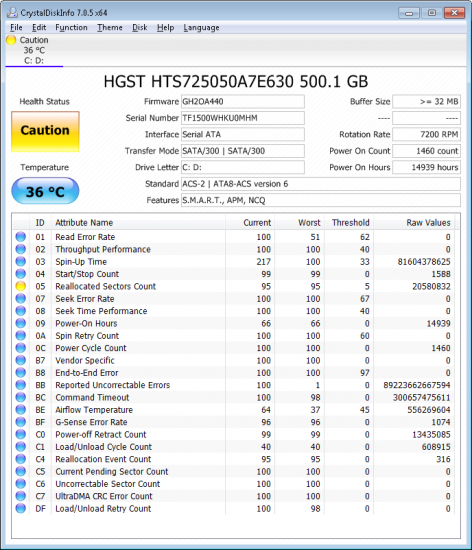Click blue status icon for Read Error Rate
The image size is (472, 550).
(x=21, y=237)
